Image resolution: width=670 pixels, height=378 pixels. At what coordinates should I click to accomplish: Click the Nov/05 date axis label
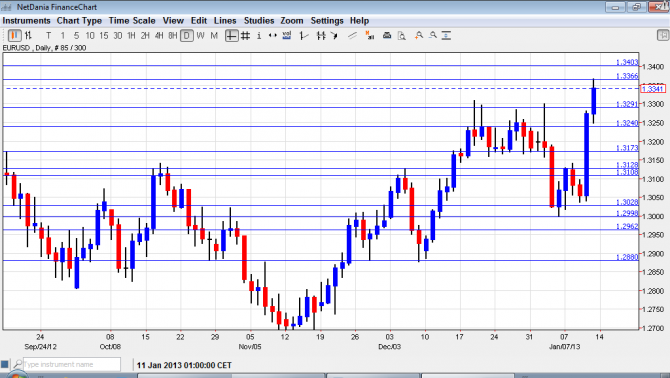pyautogui.click(x=250, y=346)
